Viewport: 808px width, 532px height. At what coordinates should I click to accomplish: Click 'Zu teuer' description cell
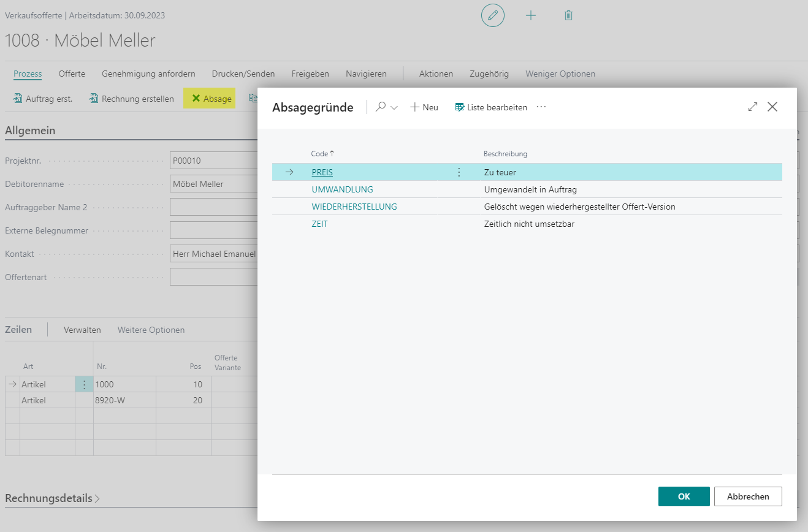pos(500,172)
